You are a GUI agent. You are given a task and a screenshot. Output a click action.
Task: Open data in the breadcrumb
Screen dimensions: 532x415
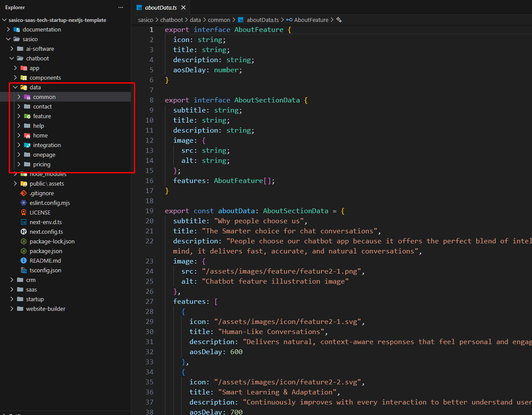pos(195,20)
